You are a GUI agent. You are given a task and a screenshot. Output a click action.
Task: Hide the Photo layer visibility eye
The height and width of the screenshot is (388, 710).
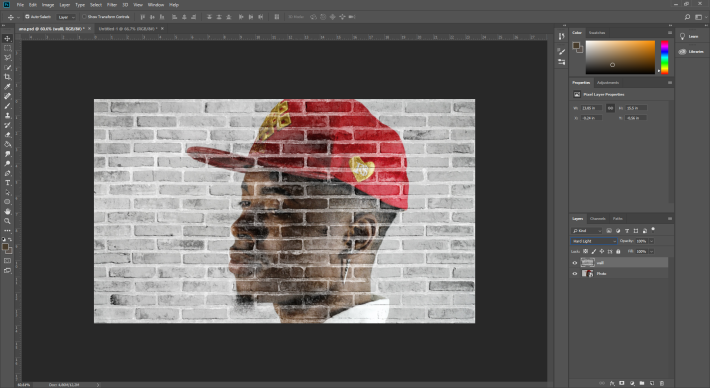[575, 273]
